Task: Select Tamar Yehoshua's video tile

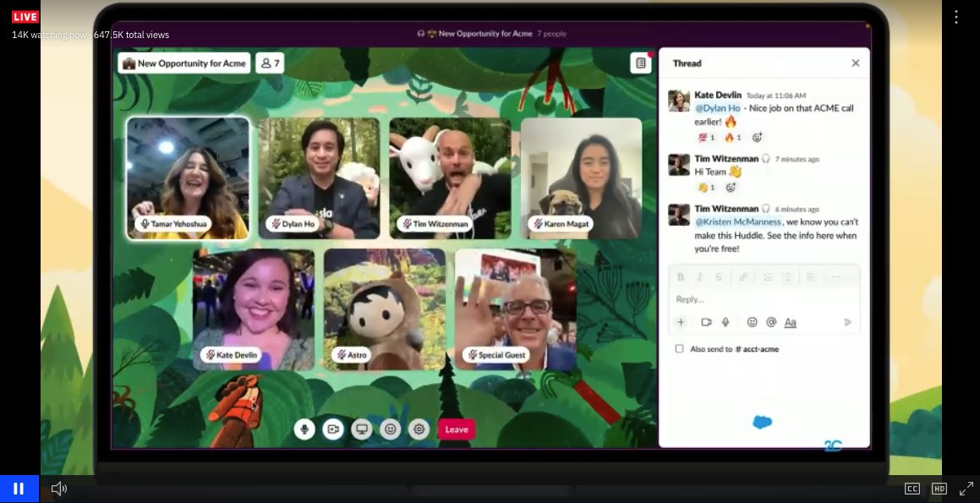Action: click(188, 178)
